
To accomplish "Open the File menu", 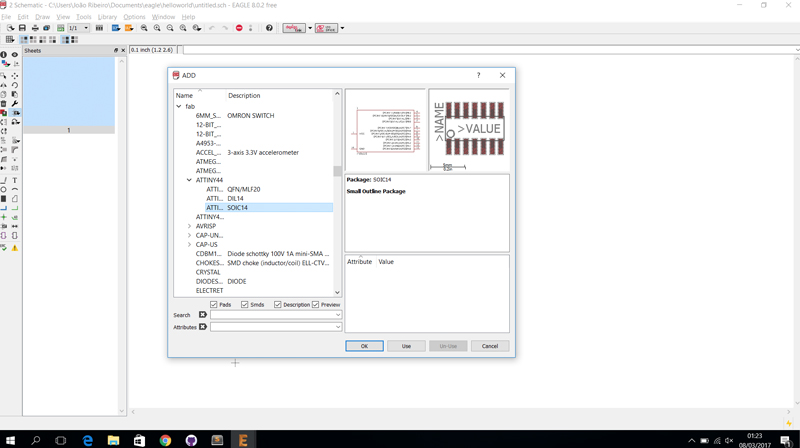I will 6,17.
